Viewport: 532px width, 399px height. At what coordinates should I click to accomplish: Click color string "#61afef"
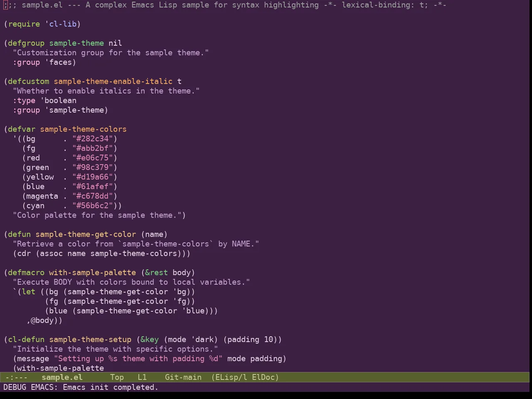(x=93, y=187)
